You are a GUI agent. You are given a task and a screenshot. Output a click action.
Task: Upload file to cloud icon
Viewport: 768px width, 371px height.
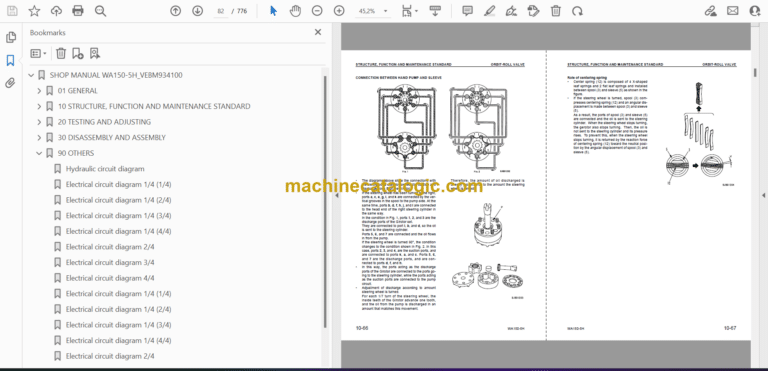tap(56, 11)
